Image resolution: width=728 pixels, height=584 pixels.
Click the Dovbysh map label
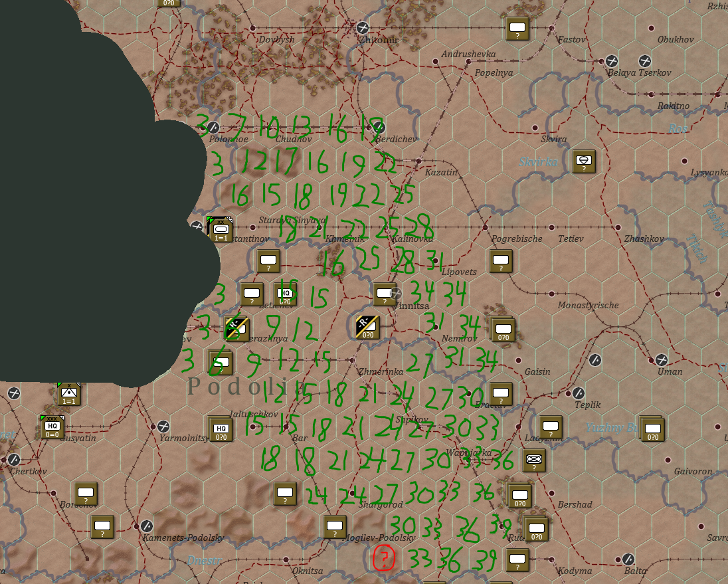click(x=277, y=39)
